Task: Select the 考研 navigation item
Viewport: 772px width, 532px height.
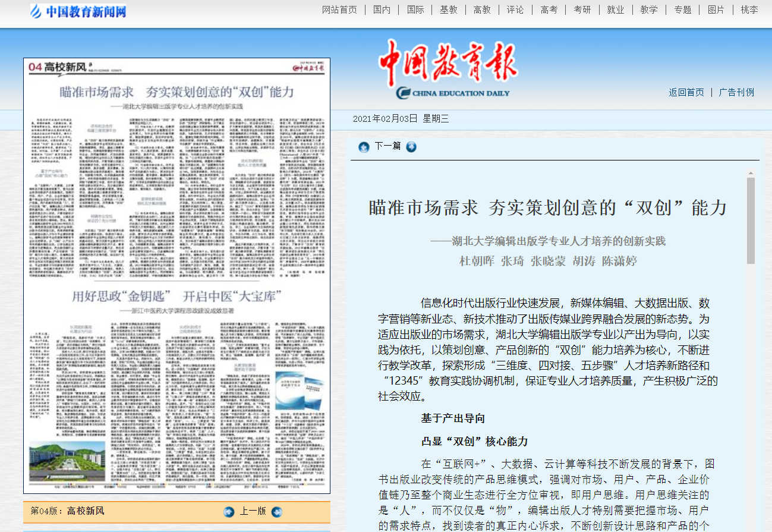Action: [582, 10]
